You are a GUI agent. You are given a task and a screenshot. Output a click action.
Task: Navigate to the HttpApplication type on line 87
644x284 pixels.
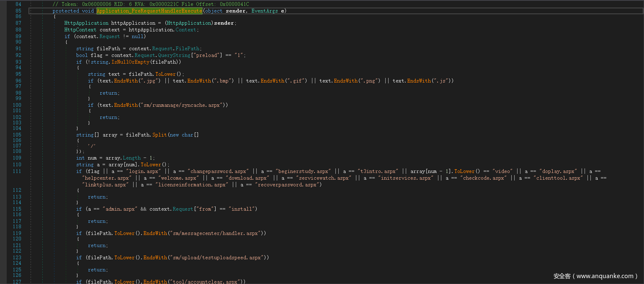point(86,23)
